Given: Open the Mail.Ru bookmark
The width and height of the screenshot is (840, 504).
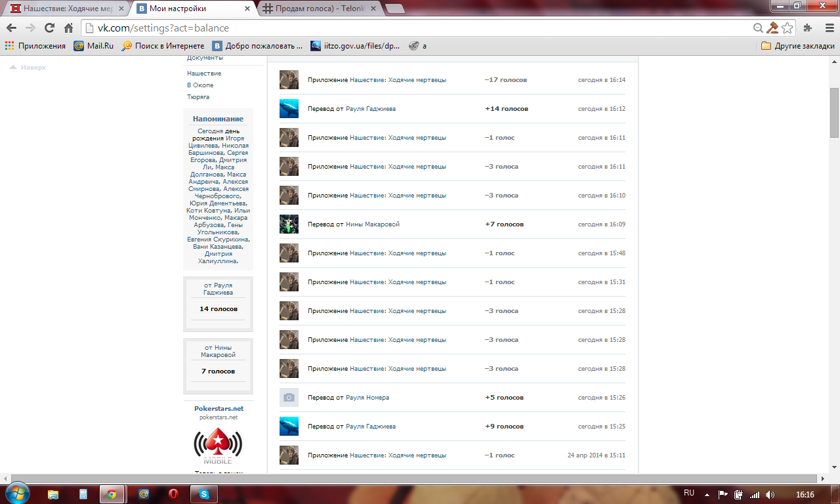Looking at the screenshot, I should point(94,46).
